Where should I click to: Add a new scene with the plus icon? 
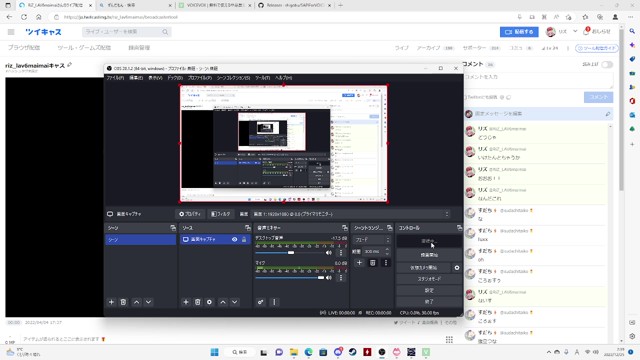tap(111, 302)
